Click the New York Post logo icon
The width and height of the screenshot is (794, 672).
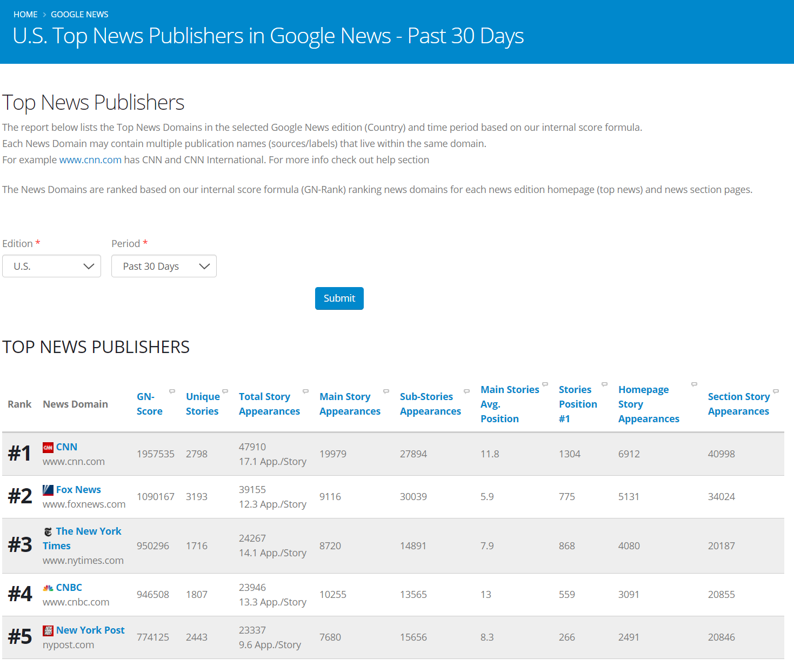48,630
